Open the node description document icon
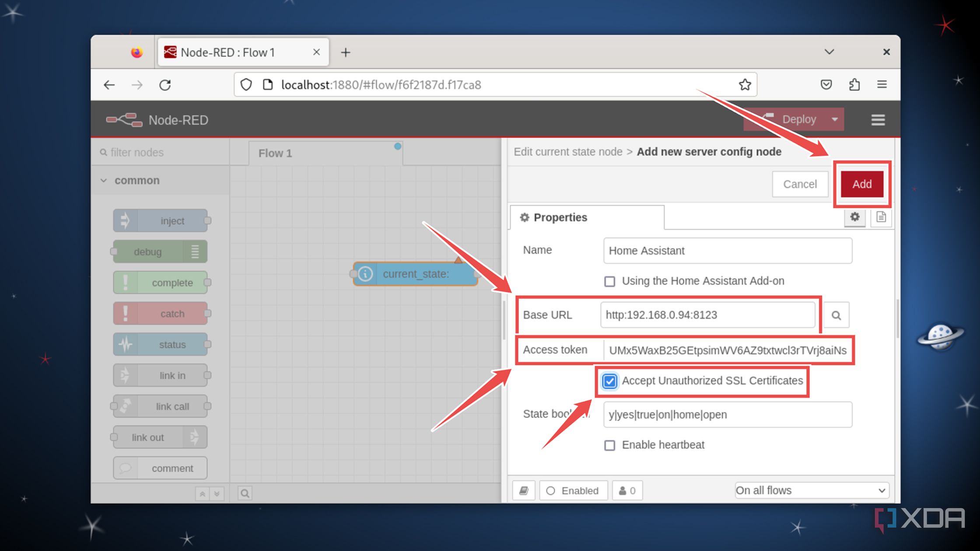980x551 pixels. pyautogui.click(x=881, y=217)
